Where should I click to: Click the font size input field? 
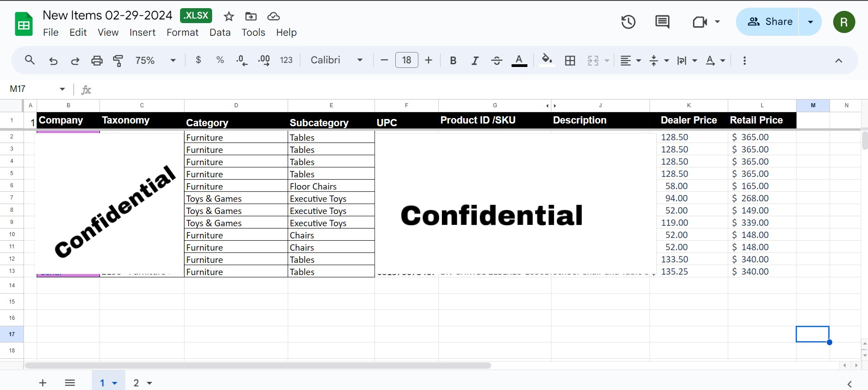407,60
